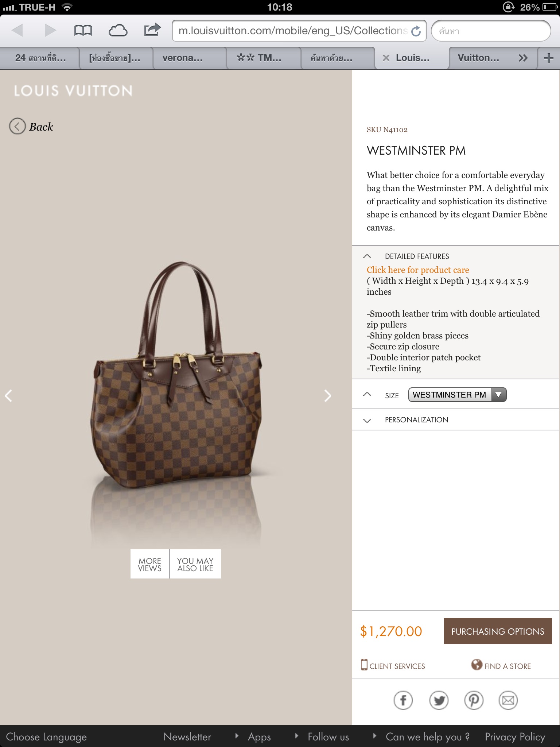Focus the Safari search field
This screenshot has height=747, width=560.
(x=491, y=31)
